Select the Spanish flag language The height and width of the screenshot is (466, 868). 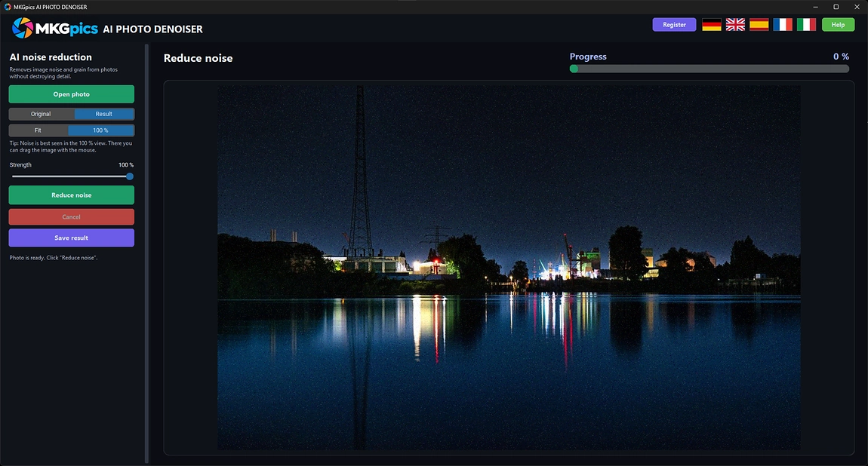coord(759,24)
